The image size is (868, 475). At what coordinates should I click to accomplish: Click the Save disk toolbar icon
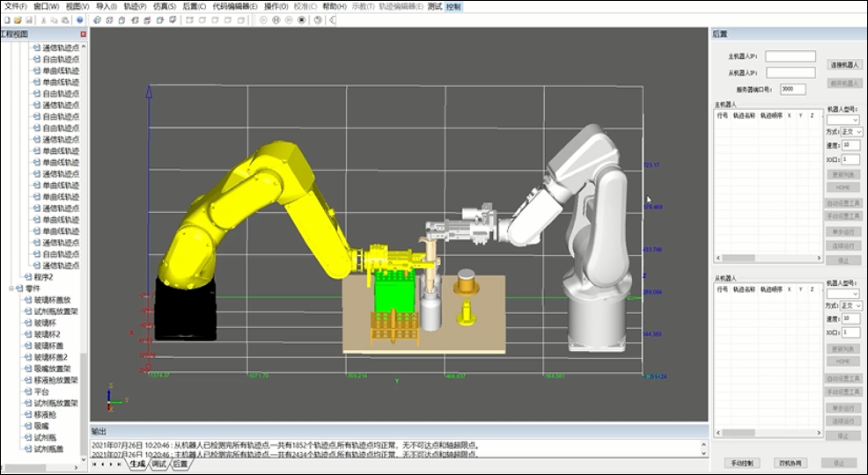point(29,19)
